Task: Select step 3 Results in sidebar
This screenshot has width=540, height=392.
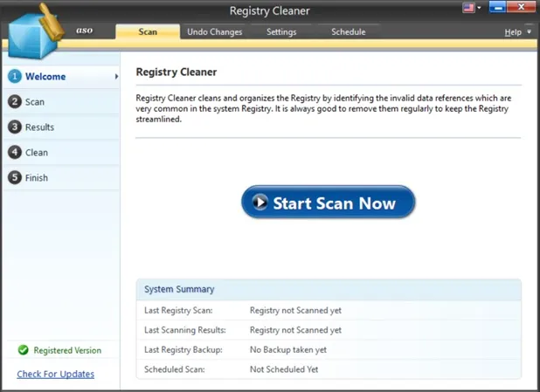Action: 62,127
